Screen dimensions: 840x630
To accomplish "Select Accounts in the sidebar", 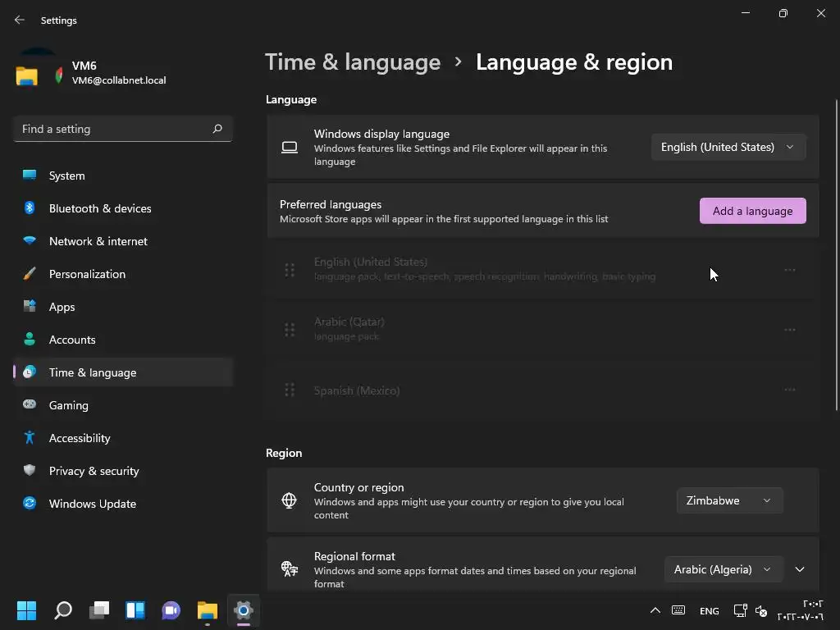I will [123, 340].
